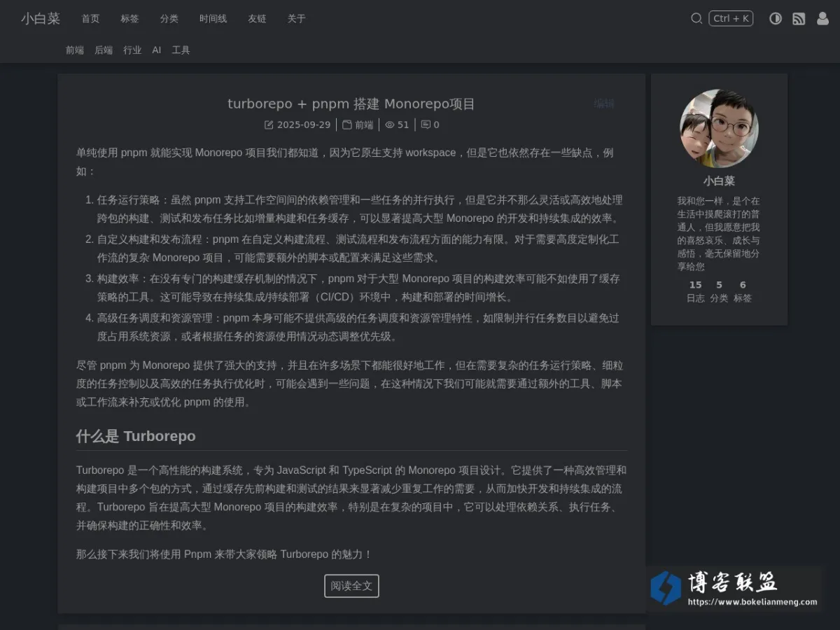
Task: Open the 5 分类 count
Action: (719, 291)
